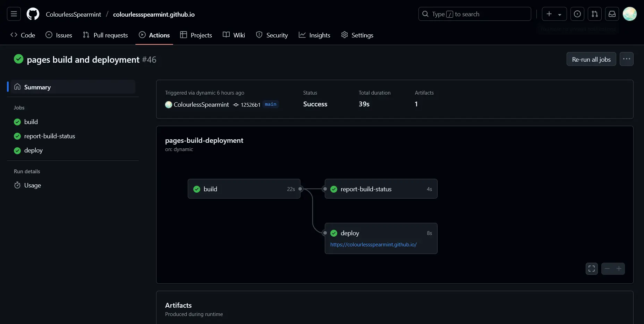Click Re-run all jobs button
Screen dimensions: 644x324
[x=591, y=59]
